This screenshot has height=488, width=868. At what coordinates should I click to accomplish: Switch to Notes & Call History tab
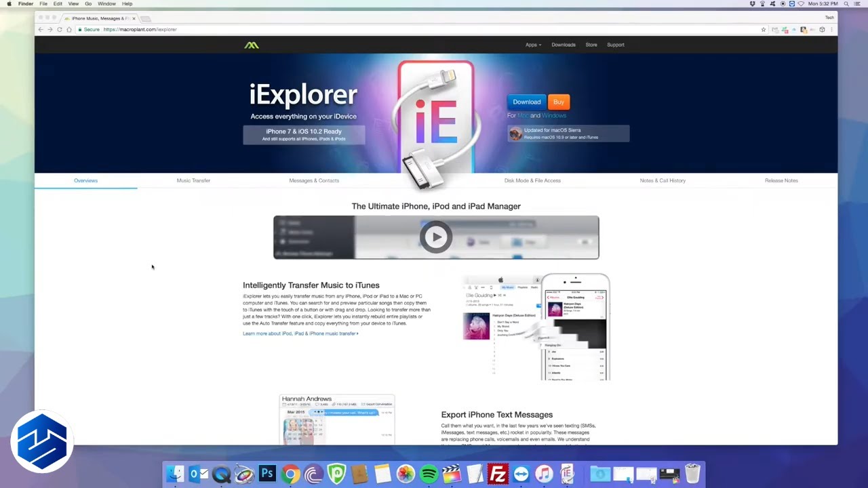(663, 180)
